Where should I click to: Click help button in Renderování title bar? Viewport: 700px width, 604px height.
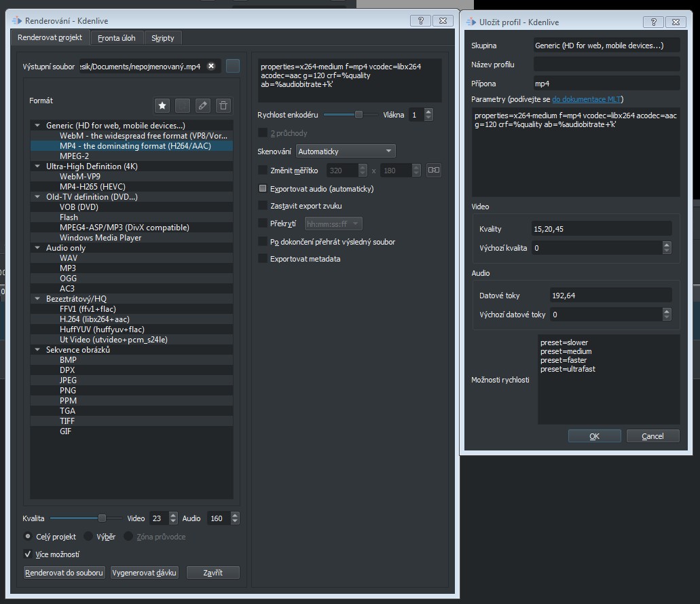420,21
